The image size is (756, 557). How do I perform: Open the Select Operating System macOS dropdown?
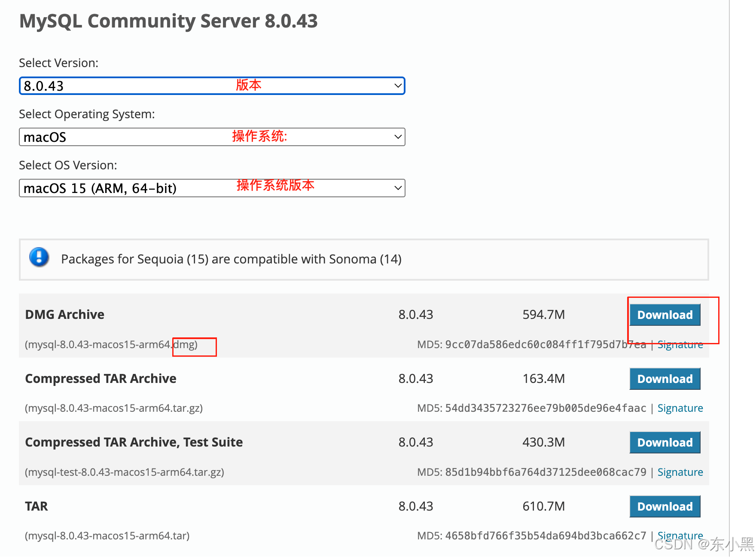coord(212,137)
